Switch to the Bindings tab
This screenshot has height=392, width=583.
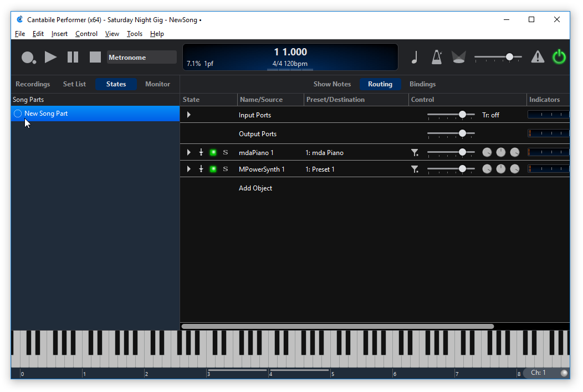pos(422,84)
